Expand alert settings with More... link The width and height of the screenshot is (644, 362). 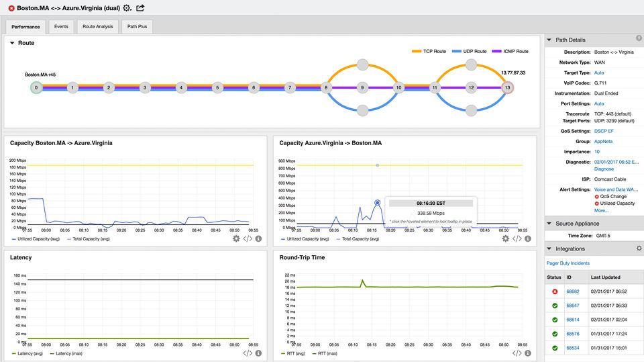click(x=601, y=211)
